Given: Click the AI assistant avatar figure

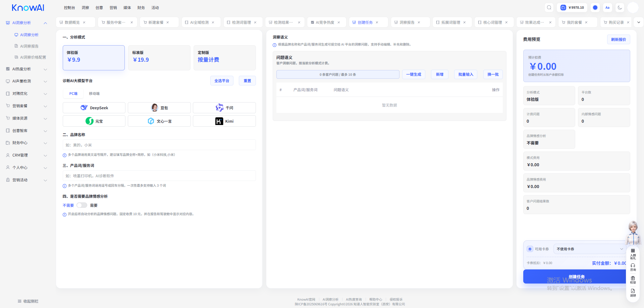Looking at the screenshot, I should (633, 233).
